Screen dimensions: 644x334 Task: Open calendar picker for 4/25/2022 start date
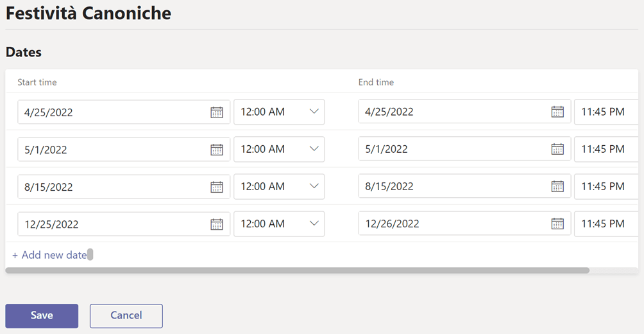216,112
